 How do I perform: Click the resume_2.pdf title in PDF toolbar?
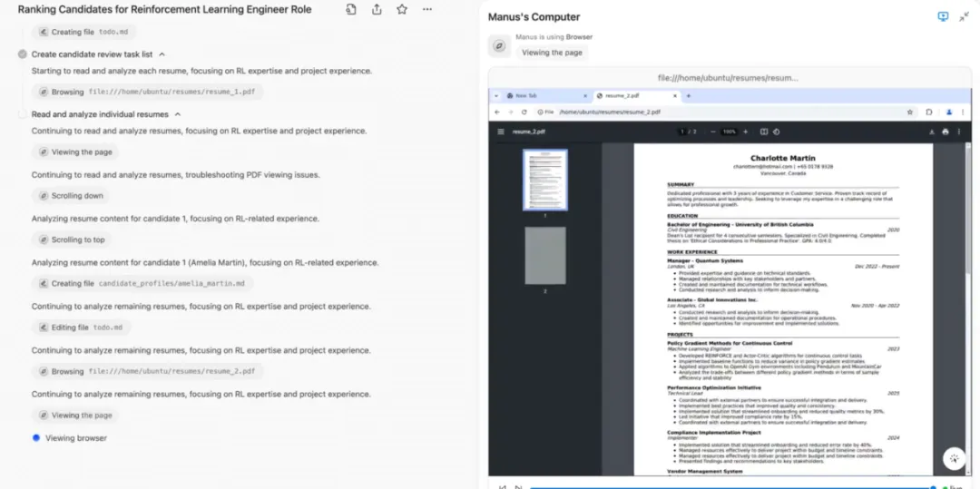pos(529,132)
